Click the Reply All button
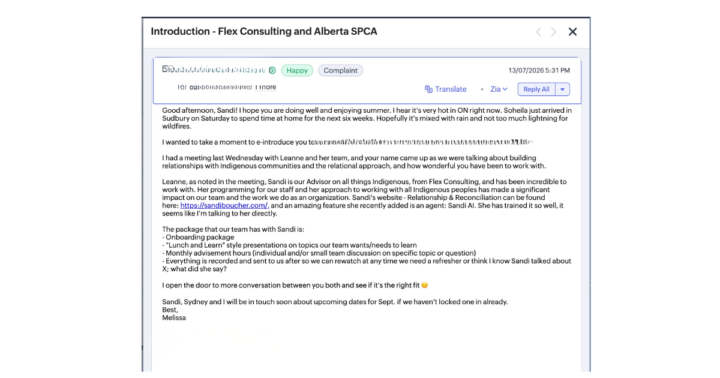This screenshot has width=720, height=378. 536,89
